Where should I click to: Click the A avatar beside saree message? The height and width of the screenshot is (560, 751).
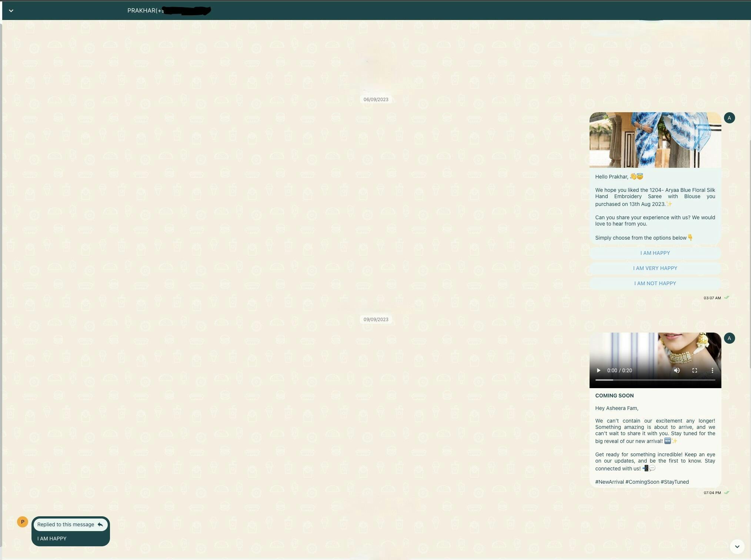(x=729, y=118)
